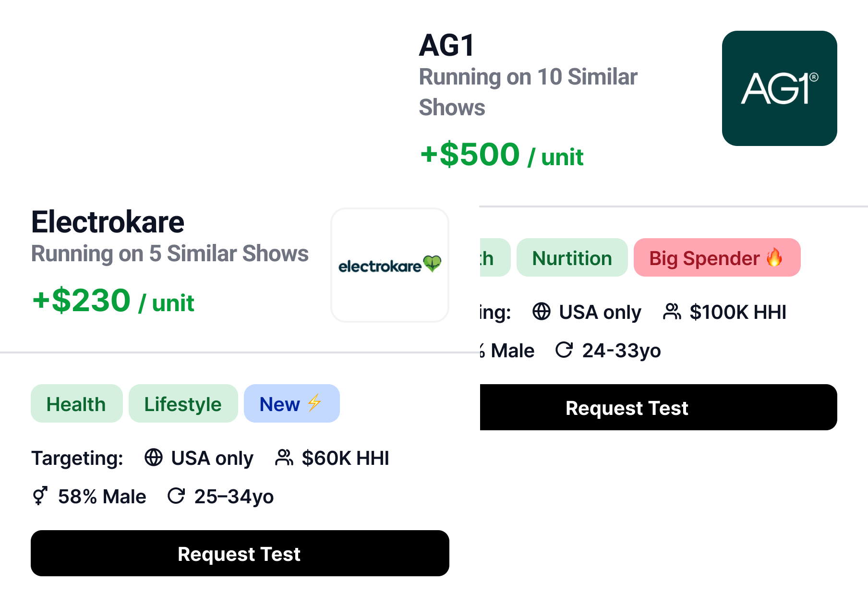Click the AG1 brand logo

(x=779, y=88)
